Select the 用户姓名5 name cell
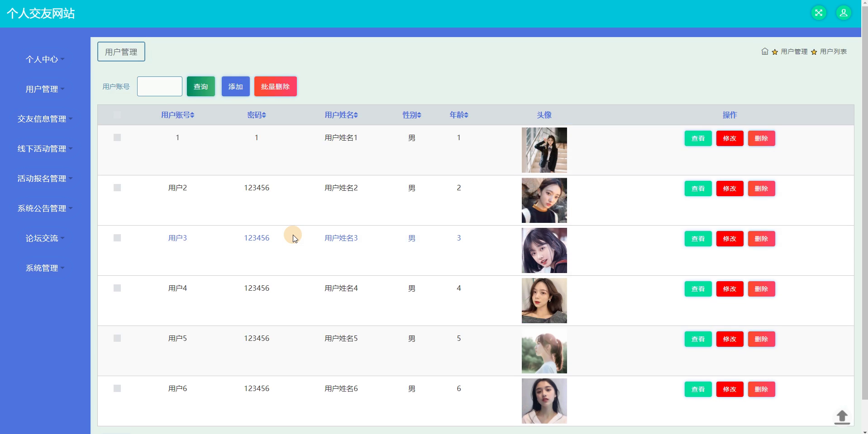This screenshot has height=434, width=868. point(341,338)
